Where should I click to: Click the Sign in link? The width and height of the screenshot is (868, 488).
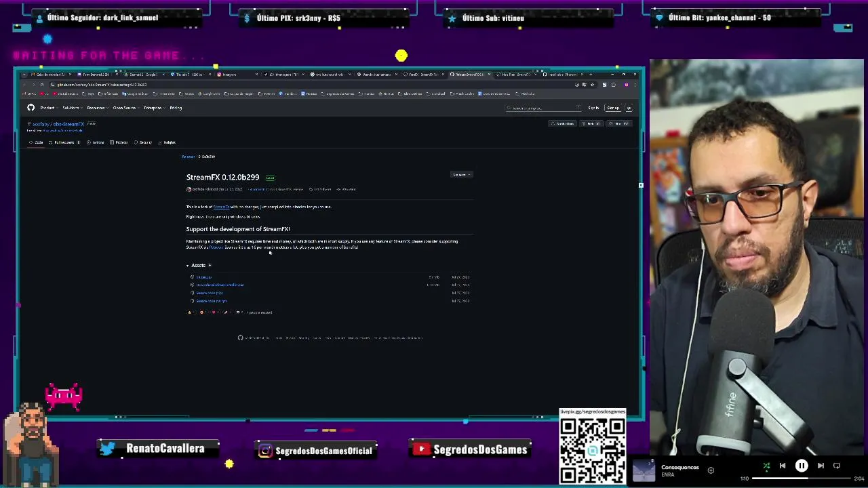(593, 108)
